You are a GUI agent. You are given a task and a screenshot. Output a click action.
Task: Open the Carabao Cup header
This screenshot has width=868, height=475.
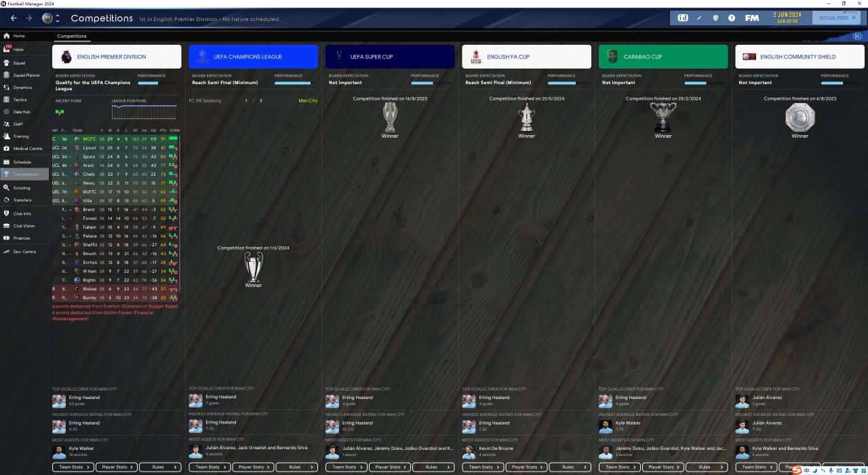tap(663, 57)
